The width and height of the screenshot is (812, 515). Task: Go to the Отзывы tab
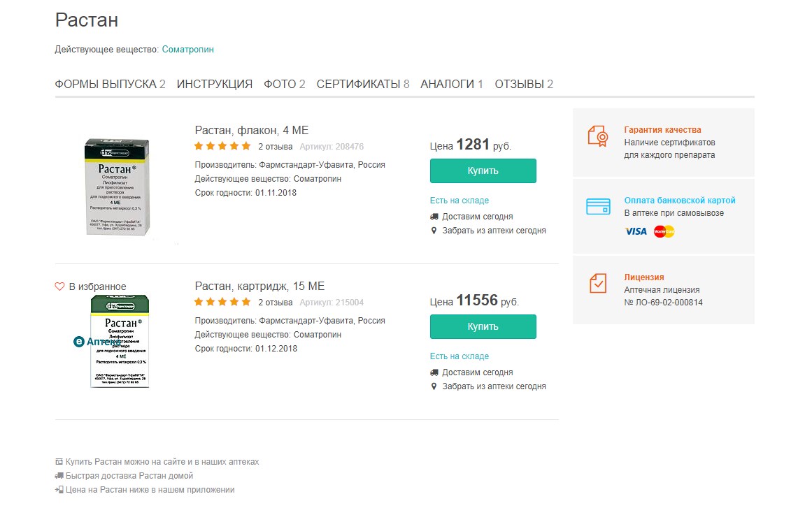[523, 85]
